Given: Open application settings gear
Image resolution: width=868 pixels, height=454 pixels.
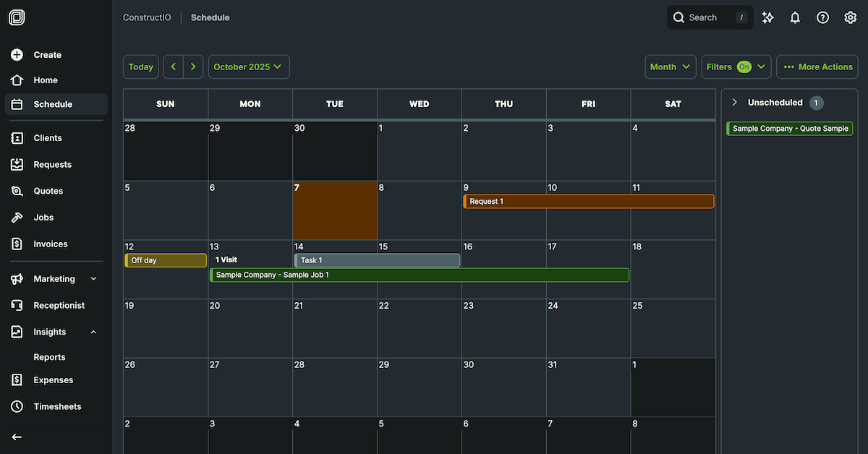Looking at the screenshot, I should [850, 17].
